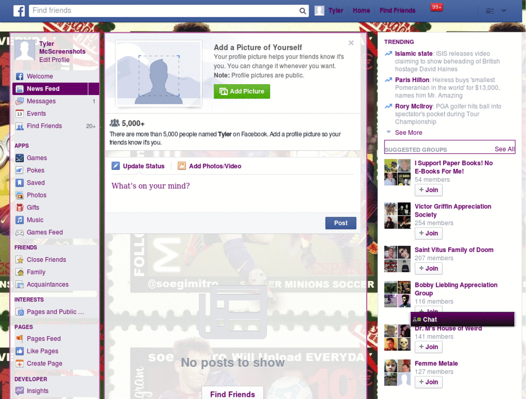This screenshot has width=532, height=399.
Task: Open the Chat bar
Action: 462,320
